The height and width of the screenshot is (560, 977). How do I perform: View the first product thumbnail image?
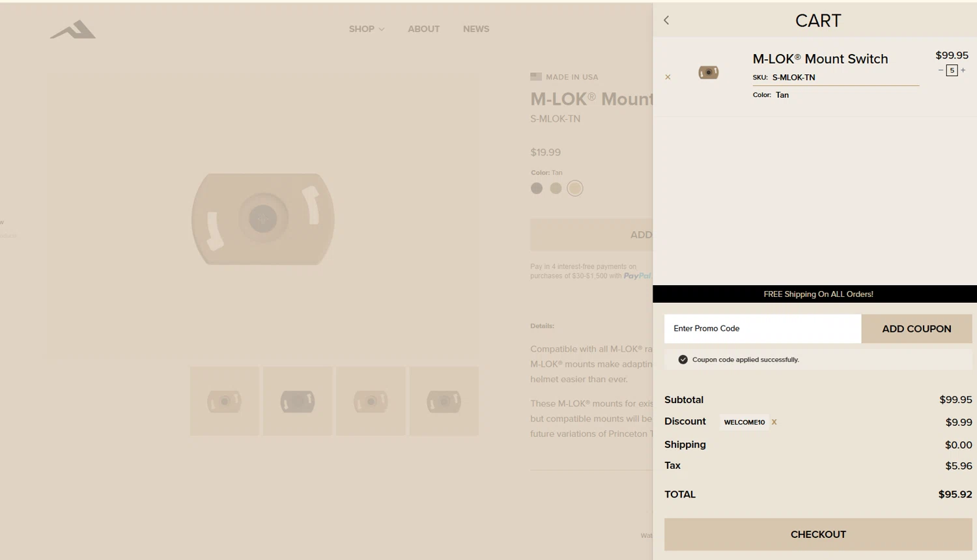(x=225, y=401)
